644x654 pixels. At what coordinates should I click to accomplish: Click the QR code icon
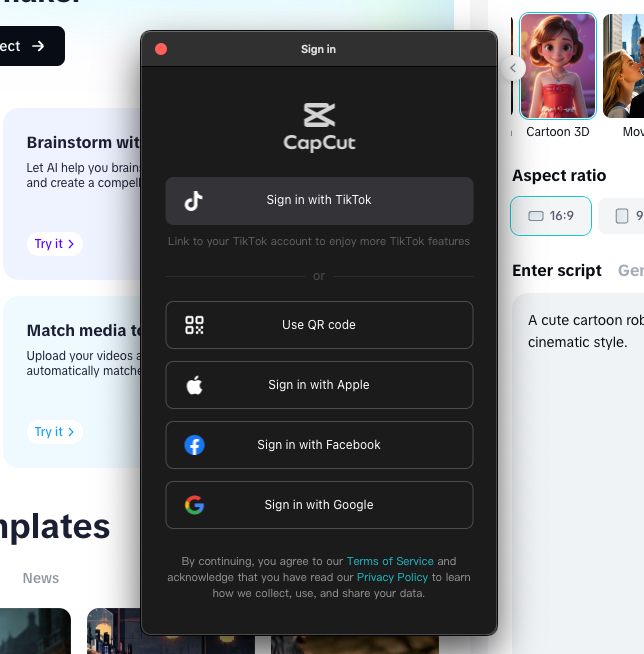tap(194, 325)
